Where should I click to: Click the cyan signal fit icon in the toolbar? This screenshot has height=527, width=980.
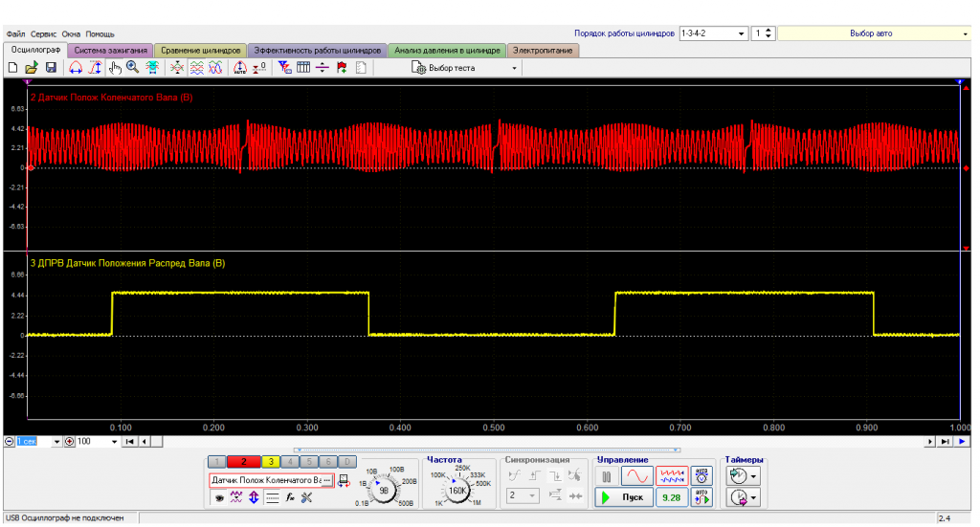click(x=152, y=68)
